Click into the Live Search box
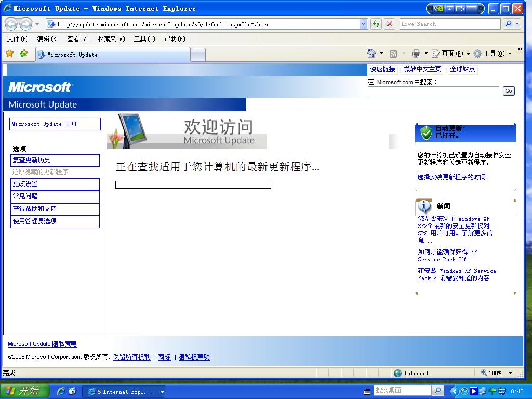 tap(449, 24)
